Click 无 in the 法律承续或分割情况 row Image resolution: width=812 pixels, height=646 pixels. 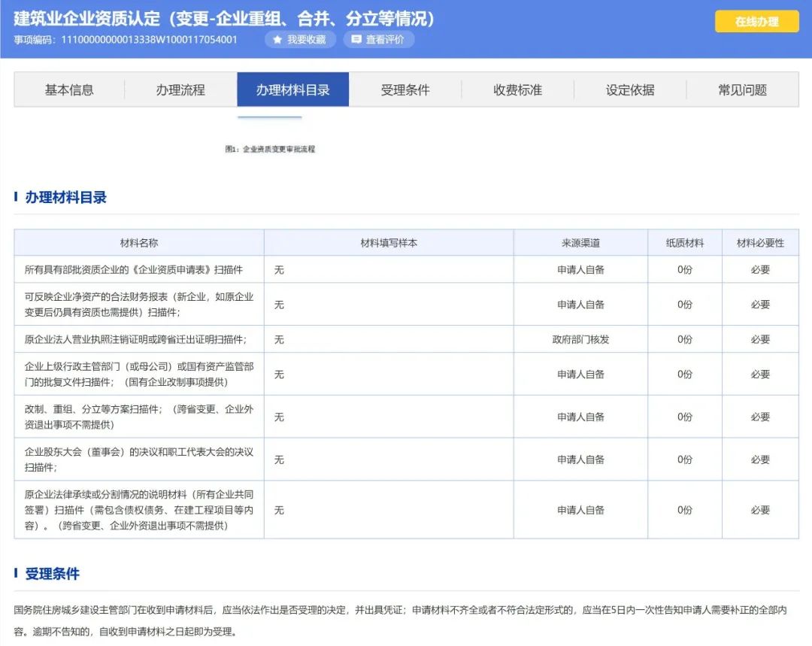coord(279,510)
